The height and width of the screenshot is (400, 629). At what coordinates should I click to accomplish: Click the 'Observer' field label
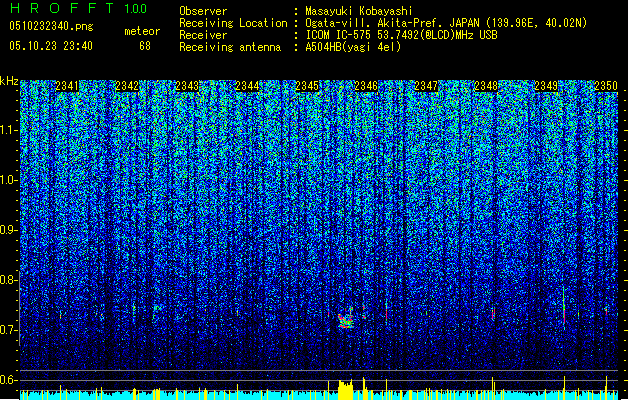203,11
